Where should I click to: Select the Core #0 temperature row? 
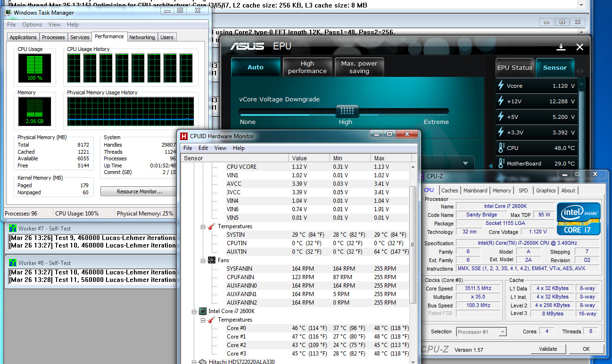pyautogui.click(x=295, y=328)
